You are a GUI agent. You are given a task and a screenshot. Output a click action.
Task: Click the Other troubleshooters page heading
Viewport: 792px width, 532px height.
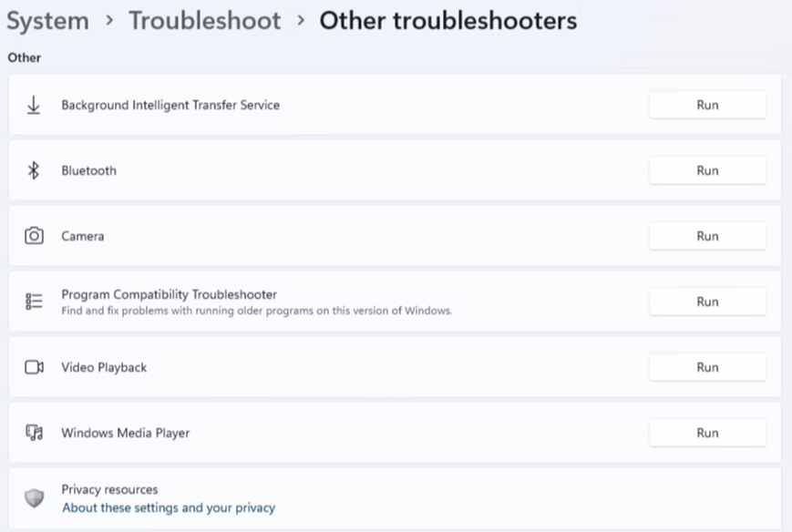coord(447,21)
